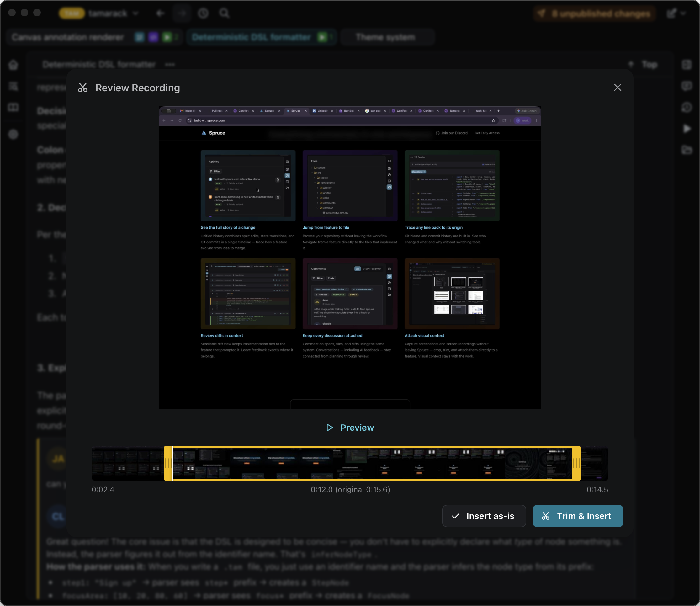This screenshot has width=700, height=606.
Task: Open the compose edit icon at top right
Action: pyautogui.click(x=671, y=13)
